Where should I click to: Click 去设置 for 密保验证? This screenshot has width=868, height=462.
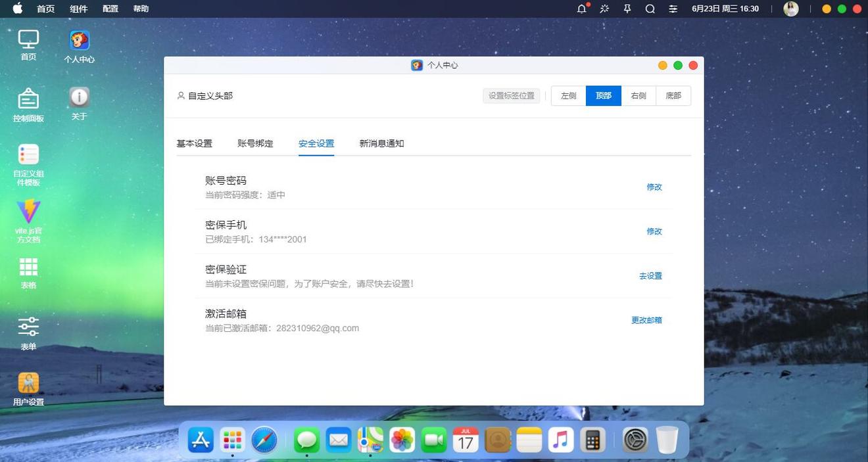pos(650,276)
